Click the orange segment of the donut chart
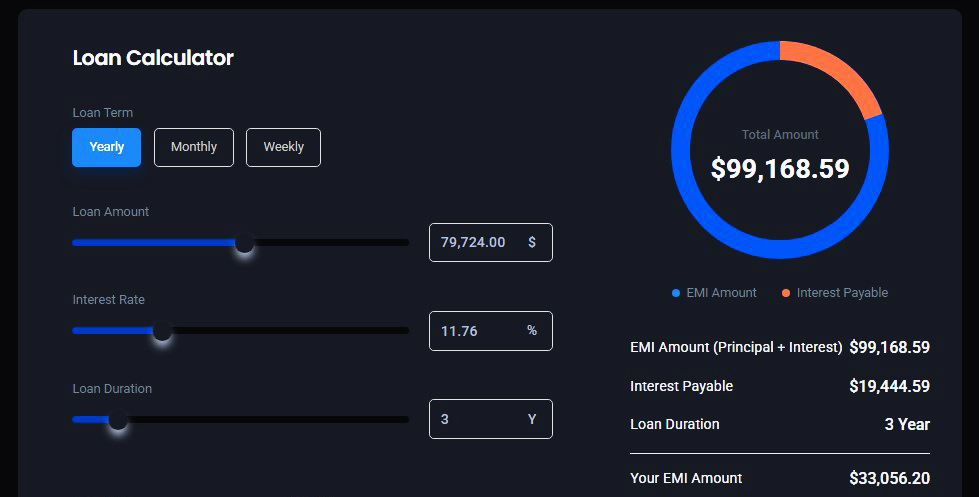Viewport: 979px width, 497px height. 838,71
